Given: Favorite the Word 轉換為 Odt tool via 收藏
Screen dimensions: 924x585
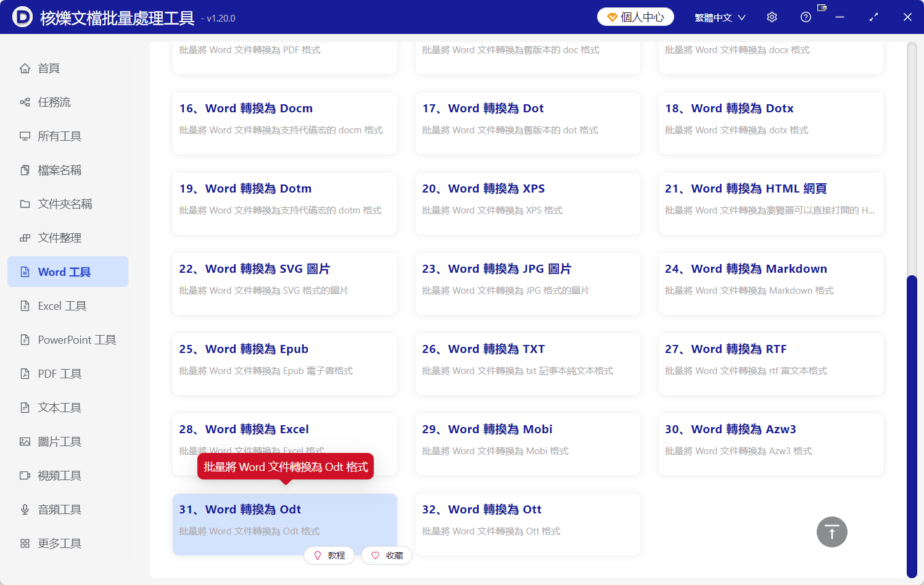Looking at the screenshot, I should click(x=386, y=555).
